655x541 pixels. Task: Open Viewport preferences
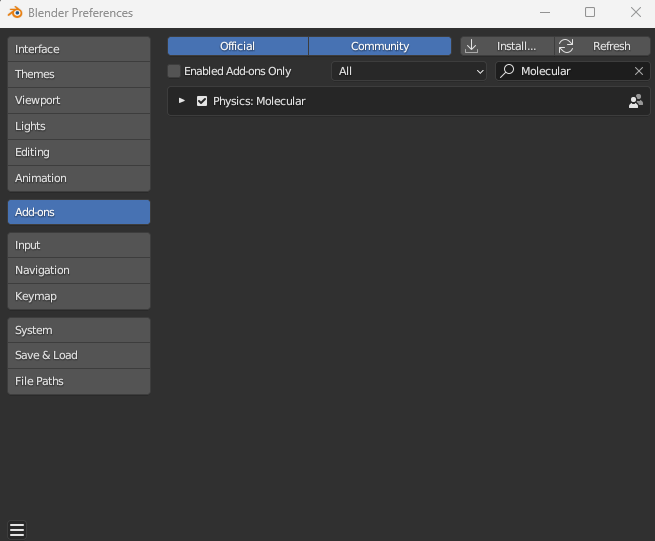point(79,100)
